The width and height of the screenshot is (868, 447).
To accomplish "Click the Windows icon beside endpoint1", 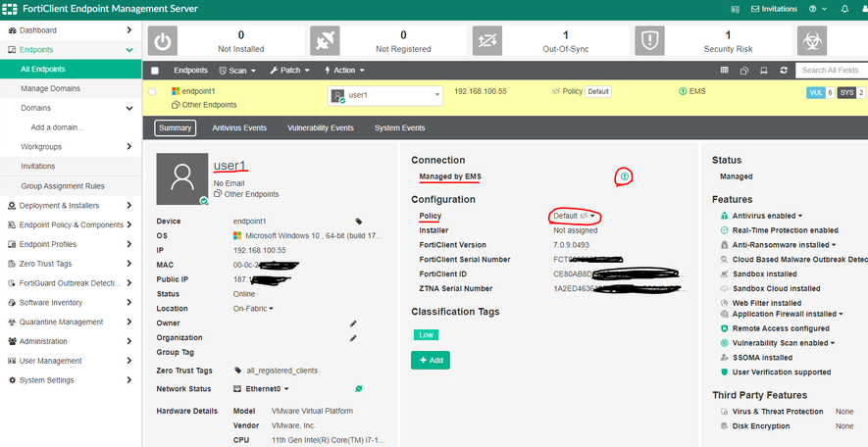I will click(176, 91).
